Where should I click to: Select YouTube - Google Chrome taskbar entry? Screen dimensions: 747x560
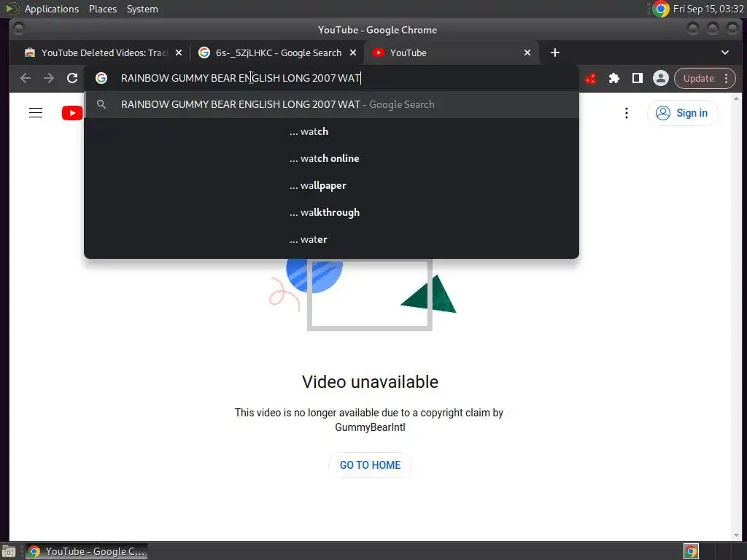[86, 551]
